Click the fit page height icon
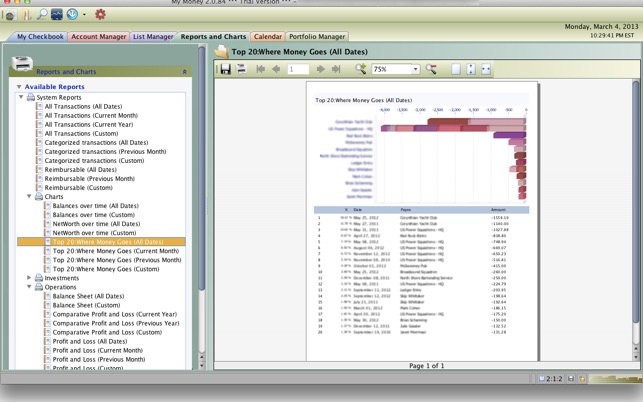Image resolution: width=643 pixels, height=402 pixels. (471, 69)
